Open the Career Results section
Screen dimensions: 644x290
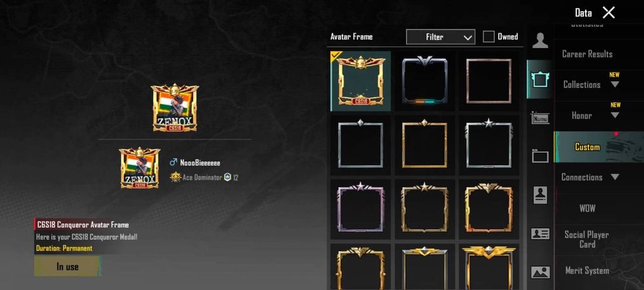click(x=587, y=54)
